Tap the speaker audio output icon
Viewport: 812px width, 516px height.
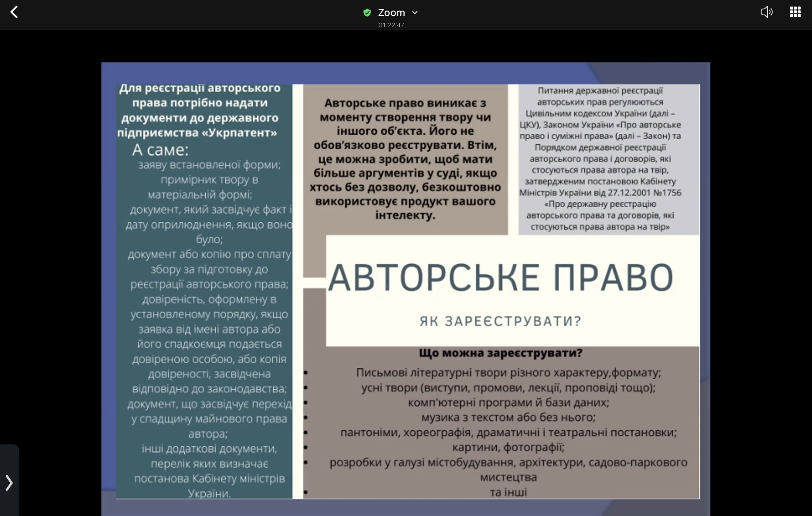[x=766, y=12]
